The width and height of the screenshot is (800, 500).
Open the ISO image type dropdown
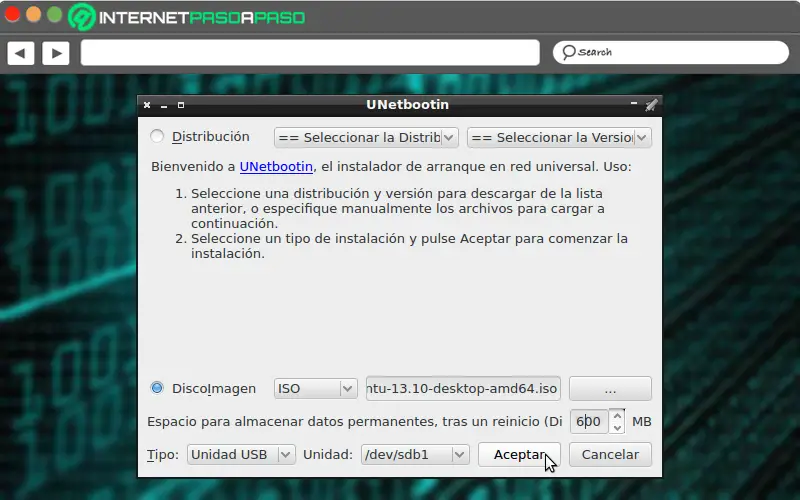coord(315,389)
